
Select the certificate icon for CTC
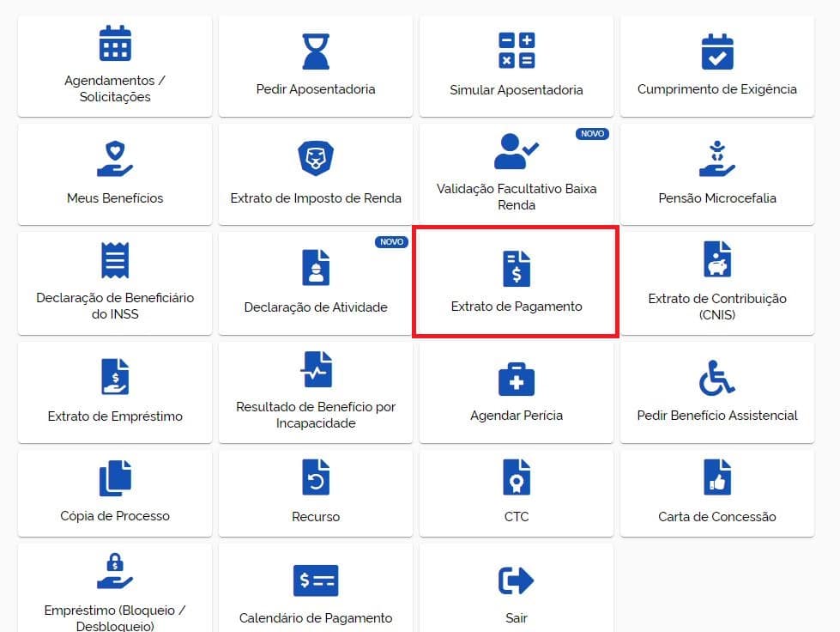[517, 477]
